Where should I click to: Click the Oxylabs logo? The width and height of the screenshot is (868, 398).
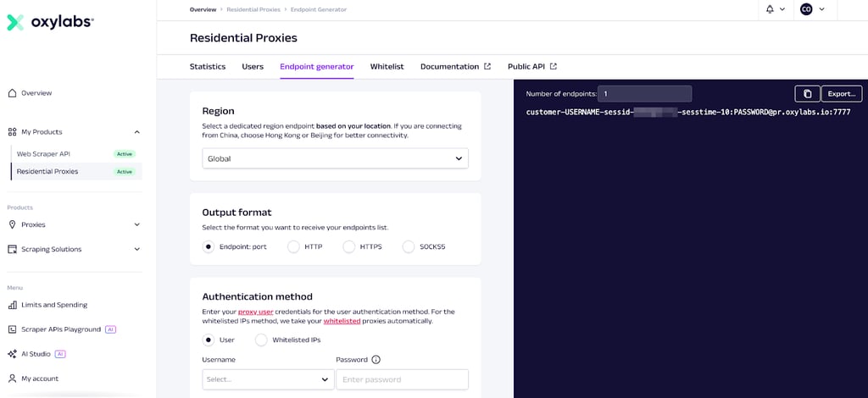tap(50, 22)
